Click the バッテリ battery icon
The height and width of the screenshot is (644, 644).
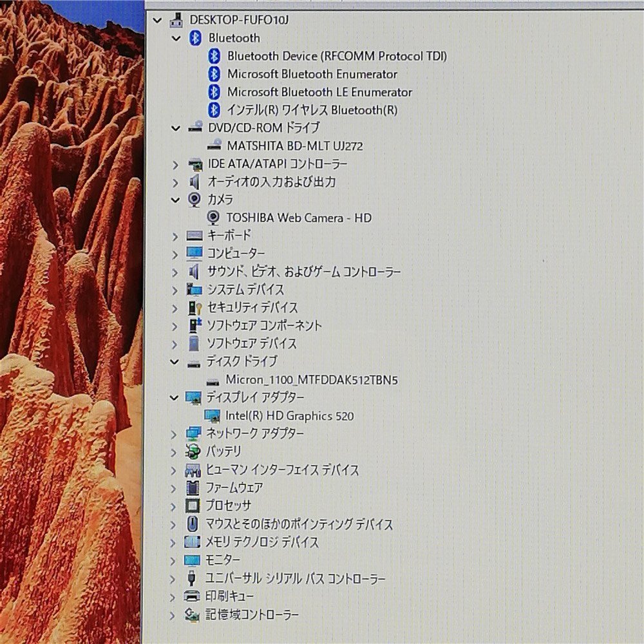(193, 451)
